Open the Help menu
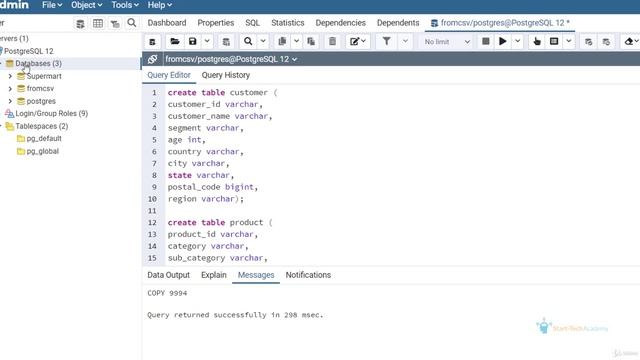Image resolution: width=640 pixels, height=360 pixels. (x=159, y=5)
